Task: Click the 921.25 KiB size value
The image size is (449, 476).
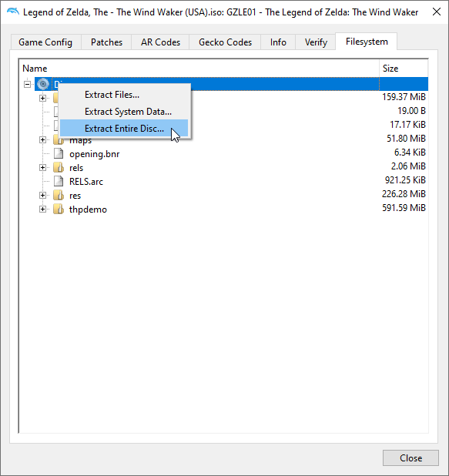Action: pyautogui.click(x=405, y=180)
